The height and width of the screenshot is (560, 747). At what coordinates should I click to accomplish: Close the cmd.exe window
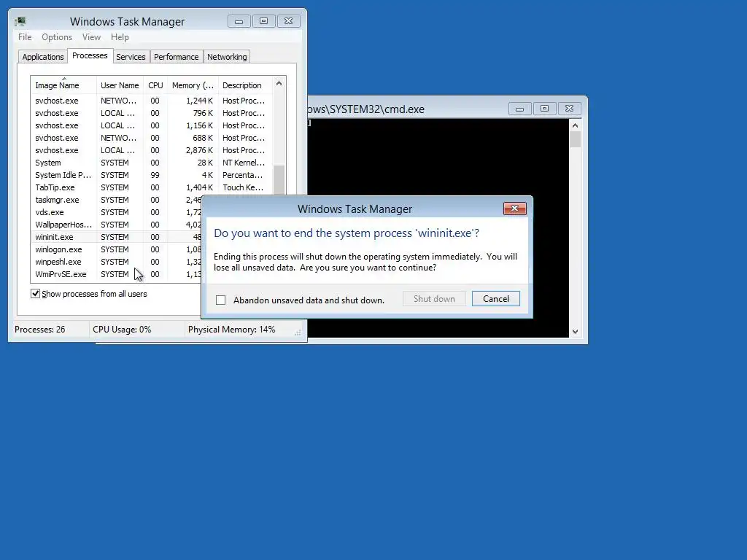569,109
